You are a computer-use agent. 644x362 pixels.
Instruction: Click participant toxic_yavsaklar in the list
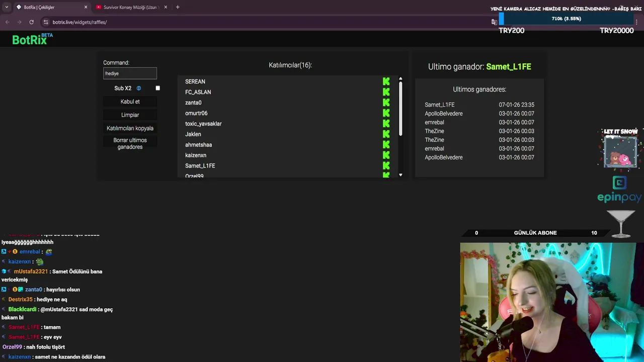(x=203, y=124)
